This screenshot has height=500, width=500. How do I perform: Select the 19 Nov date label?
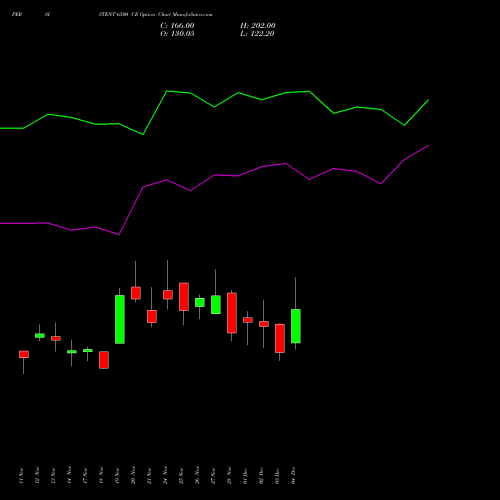point(117,475)
